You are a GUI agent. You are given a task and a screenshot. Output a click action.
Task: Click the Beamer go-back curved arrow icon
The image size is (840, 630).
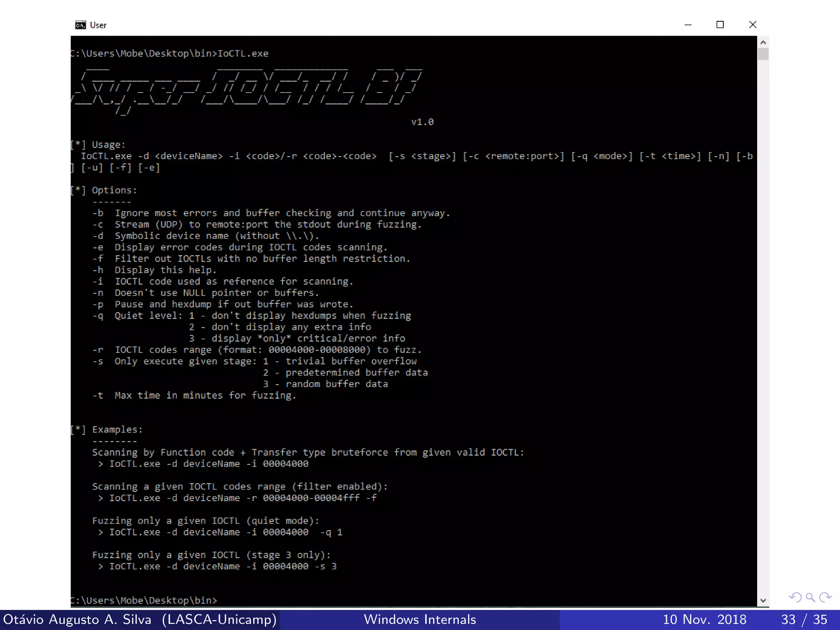(795, 597)
